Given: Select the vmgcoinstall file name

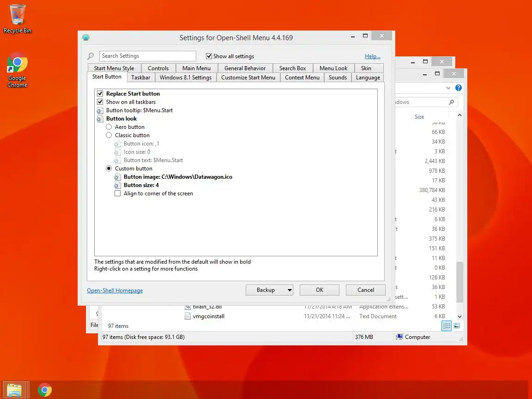Looking at the screenshot, I should pyautogui.click(x=209, y=316).
